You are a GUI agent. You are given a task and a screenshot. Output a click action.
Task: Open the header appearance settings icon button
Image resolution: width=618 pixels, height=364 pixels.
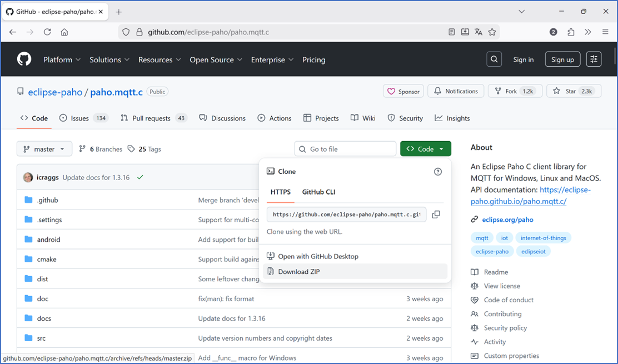click(594, 59)
